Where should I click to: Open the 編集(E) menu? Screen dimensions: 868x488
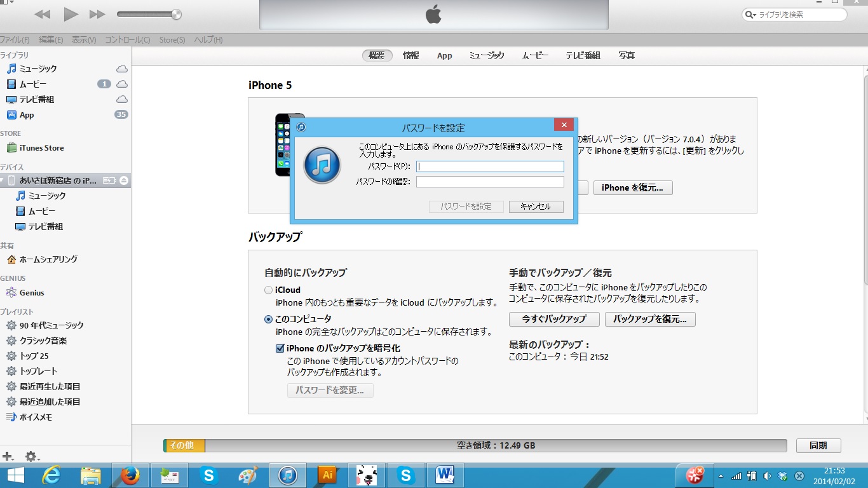[51, 40]
